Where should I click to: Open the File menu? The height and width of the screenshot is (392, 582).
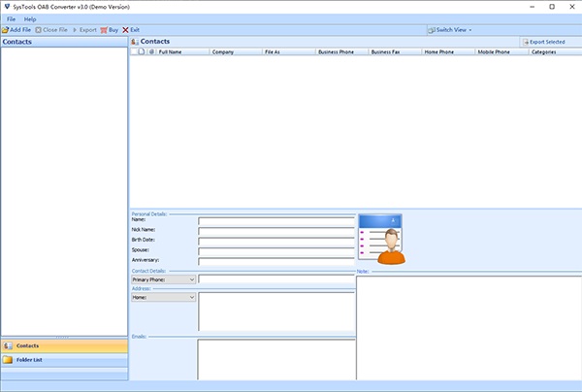tap(11, 19)
